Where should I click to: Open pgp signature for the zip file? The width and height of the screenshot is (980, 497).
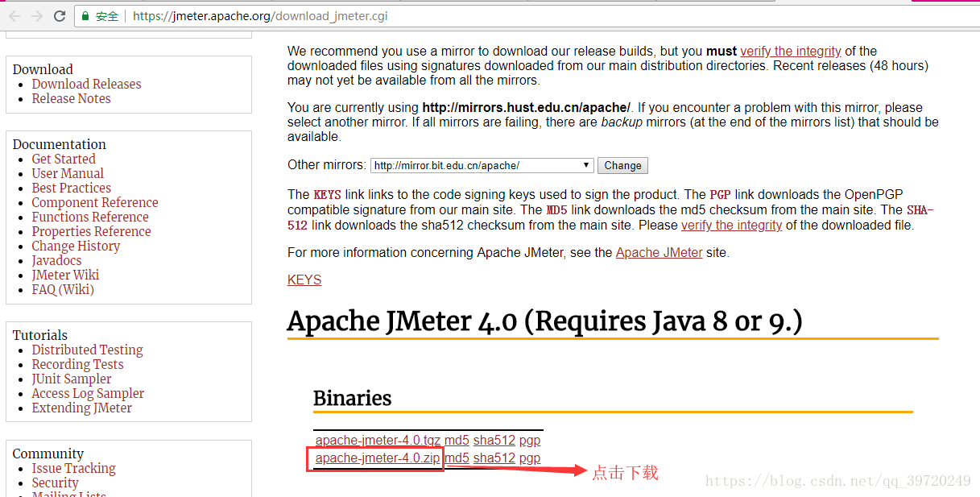pos(530,458)
